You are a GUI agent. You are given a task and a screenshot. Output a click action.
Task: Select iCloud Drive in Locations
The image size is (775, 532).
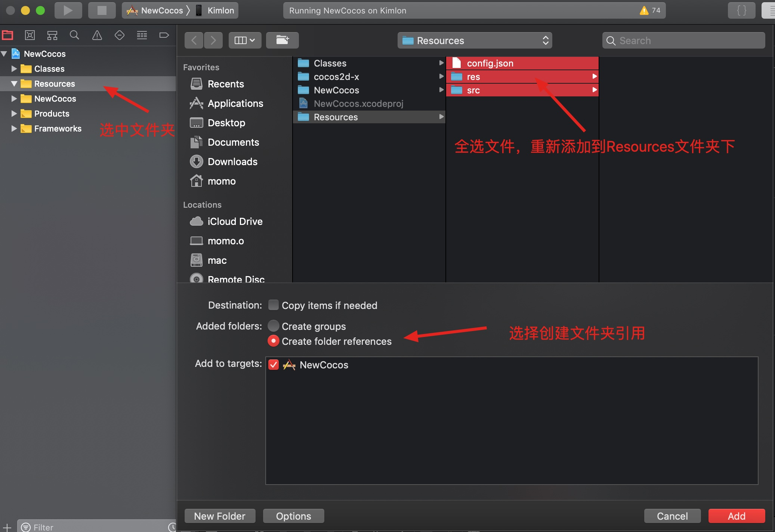[235, 222]
